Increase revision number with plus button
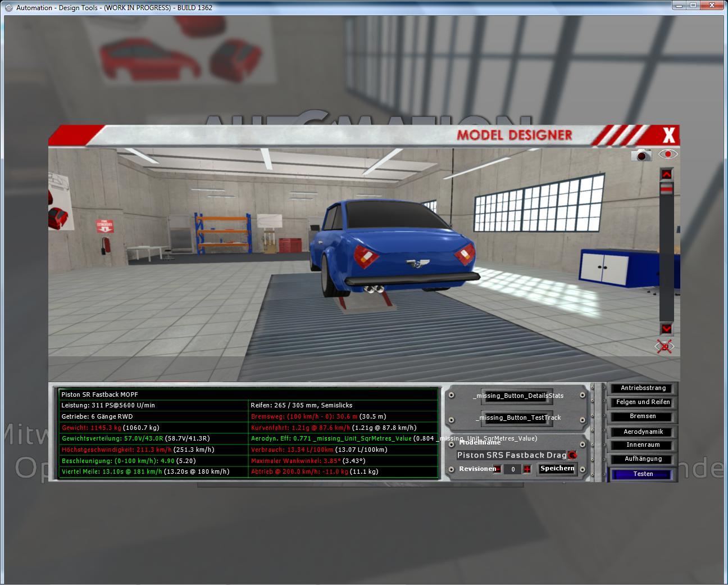 click(527, 469)
